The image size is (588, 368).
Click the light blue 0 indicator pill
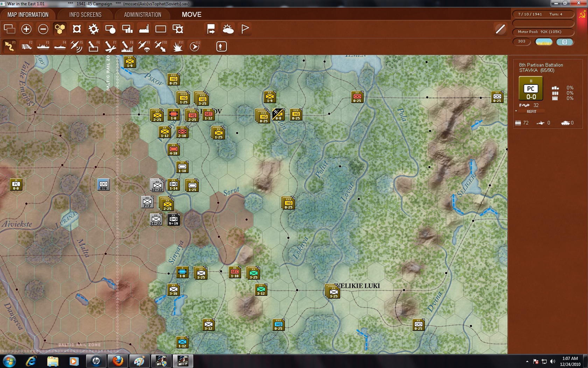click(x=565, y=42)
